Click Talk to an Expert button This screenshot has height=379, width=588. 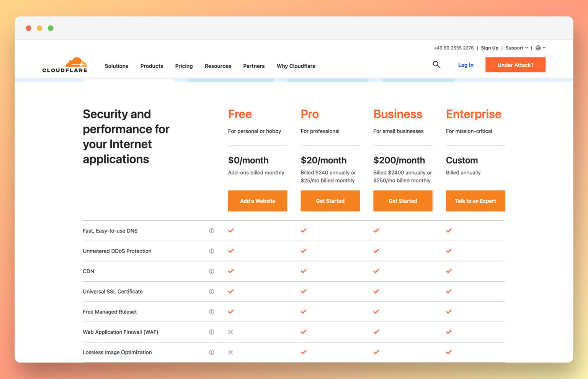tap(475, 201)
